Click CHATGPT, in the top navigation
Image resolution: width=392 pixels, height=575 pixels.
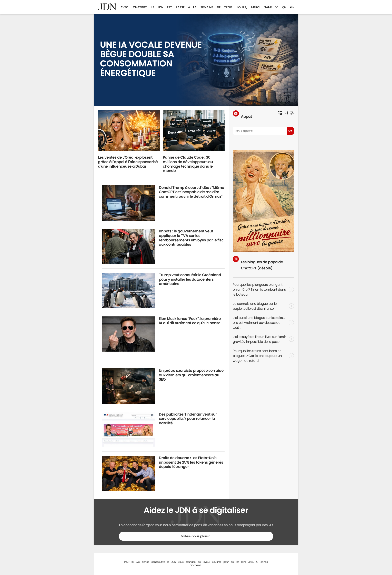tap(140, 7)
